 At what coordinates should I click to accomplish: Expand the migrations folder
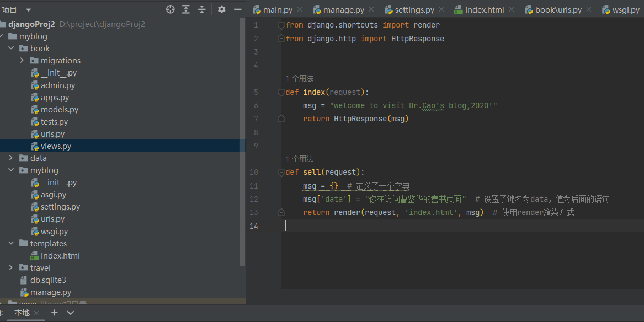(x=22, y=61)
